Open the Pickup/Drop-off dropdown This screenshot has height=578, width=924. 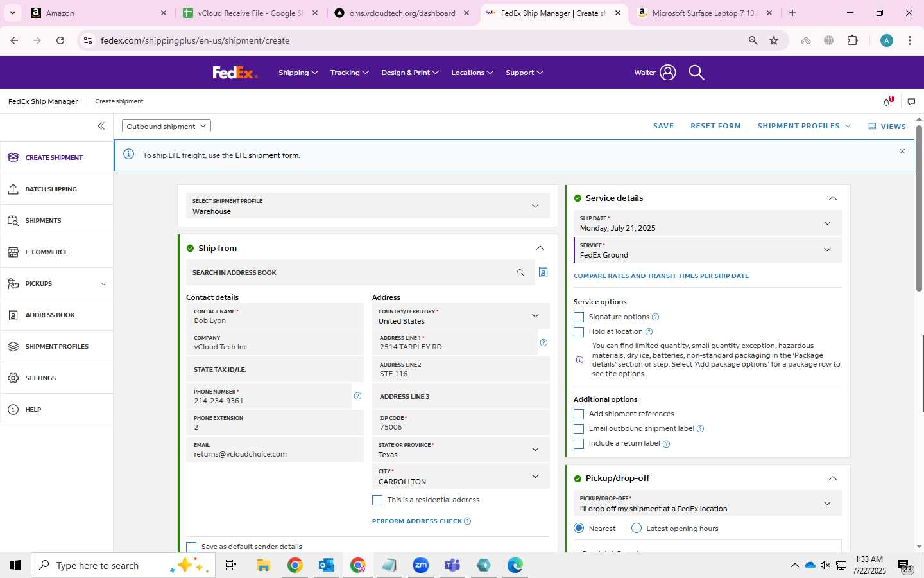coord(708,504)
